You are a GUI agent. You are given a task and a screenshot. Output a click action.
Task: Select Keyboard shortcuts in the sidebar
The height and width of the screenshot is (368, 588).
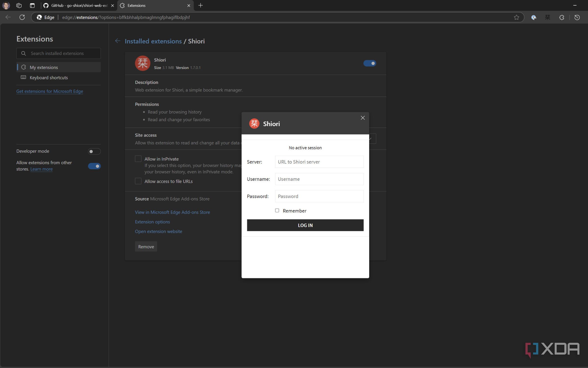click(x=49, y=78)
